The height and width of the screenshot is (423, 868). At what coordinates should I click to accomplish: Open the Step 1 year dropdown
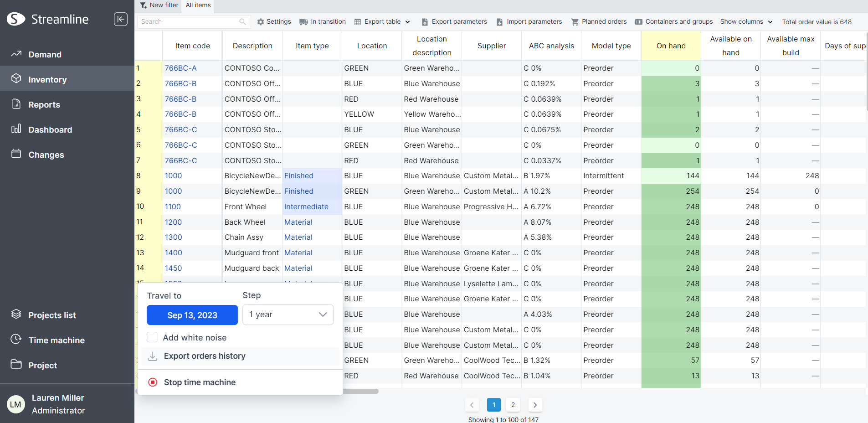click(x=288, y=315)
